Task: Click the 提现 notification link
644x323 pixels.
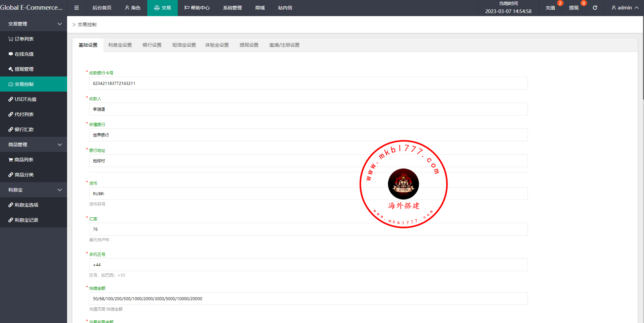Action: (x=574, y=8)
